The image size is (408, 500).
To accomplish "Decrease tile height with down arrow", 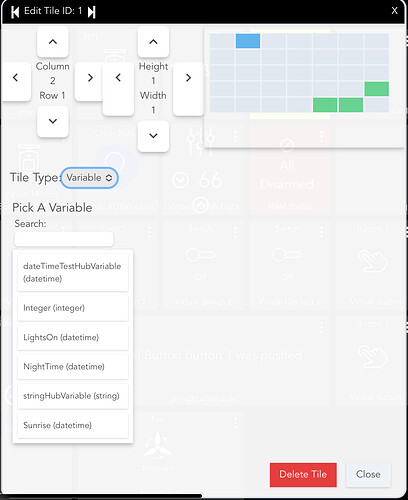I will (153, 136).
